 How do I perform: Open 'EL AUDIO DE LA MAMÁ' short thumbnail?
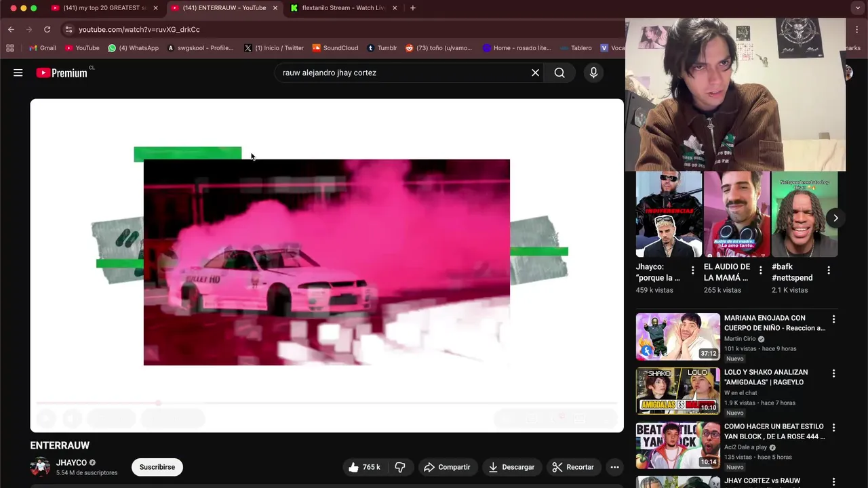tap(736, 214)
